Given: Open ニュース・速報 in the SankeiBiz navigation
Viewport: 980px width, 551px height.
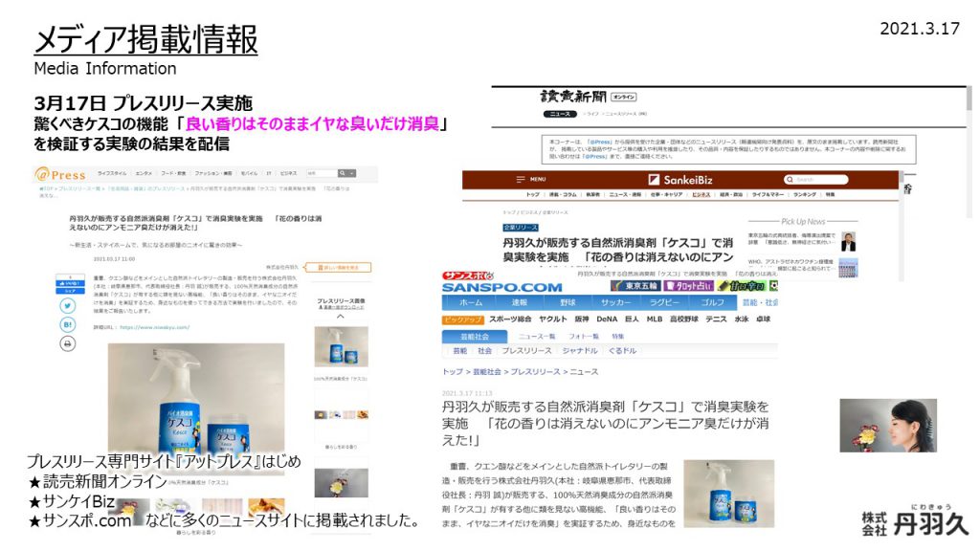Looking at the screenshot, I should [x=625, y=194].
